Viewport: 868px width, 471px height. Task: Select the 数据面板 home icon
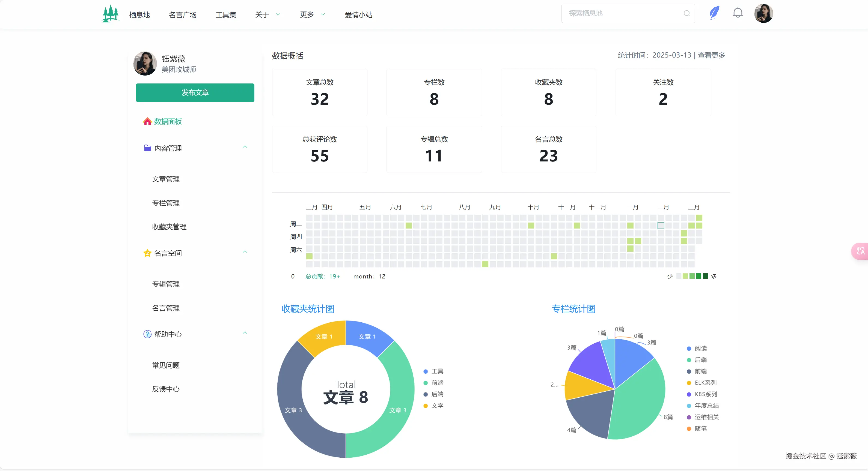[x=147, y=121]
